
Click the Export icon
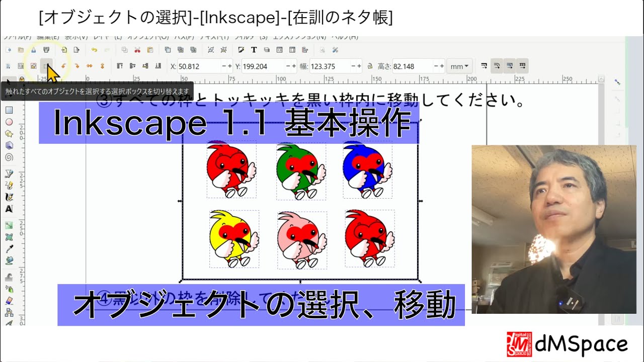click(x=76, y=50)
